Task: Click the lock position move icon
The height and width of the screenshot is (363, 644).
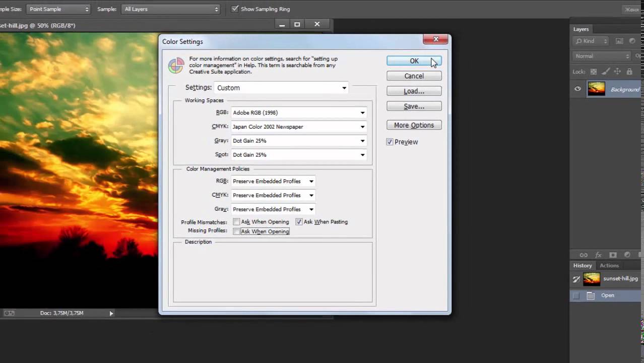Action: (x=617, y=72)
